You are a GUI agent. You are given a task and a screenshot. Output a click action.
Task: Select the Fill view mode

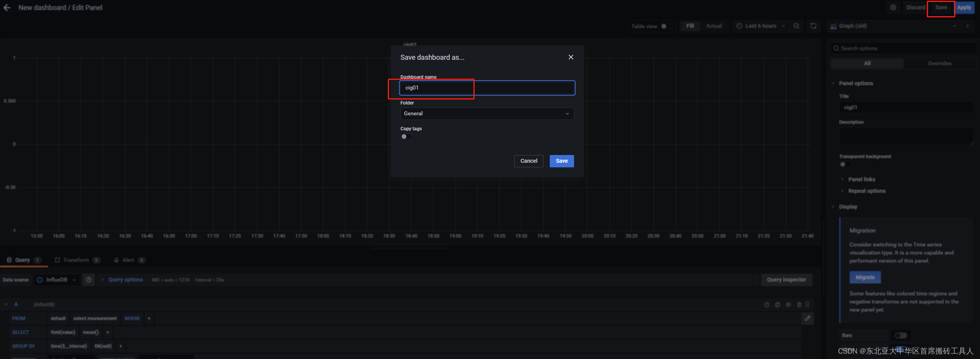tap(690, 26)
